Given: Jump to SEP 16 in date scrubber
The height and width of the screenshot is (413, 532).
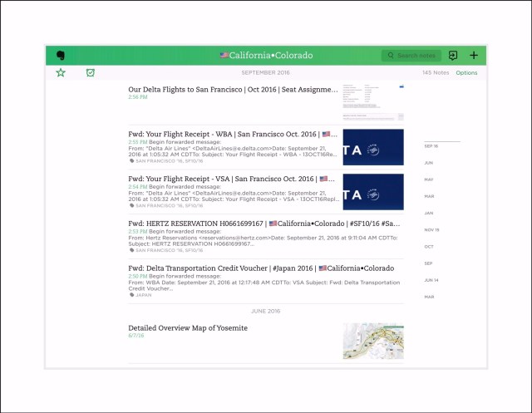Looking at the screenshot, I should [x=431, y=145].
